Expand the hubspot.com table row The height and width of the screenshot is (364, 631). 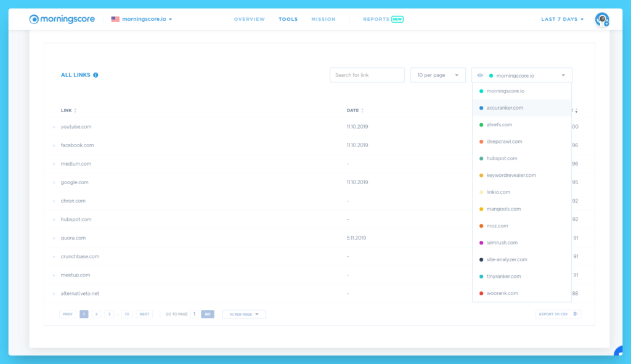pyautogui.click(x=54, y=219)
